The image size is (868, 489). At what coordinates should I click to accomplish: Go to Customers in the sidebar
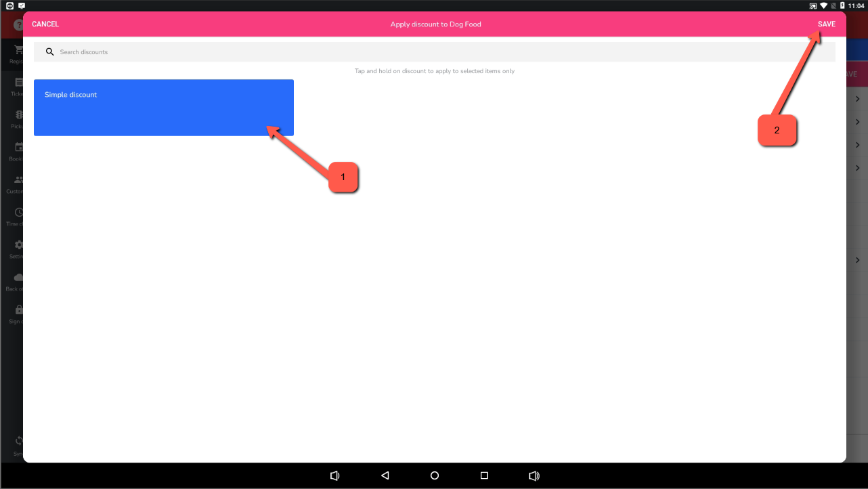pyautogui.click(x=18, y=180)
